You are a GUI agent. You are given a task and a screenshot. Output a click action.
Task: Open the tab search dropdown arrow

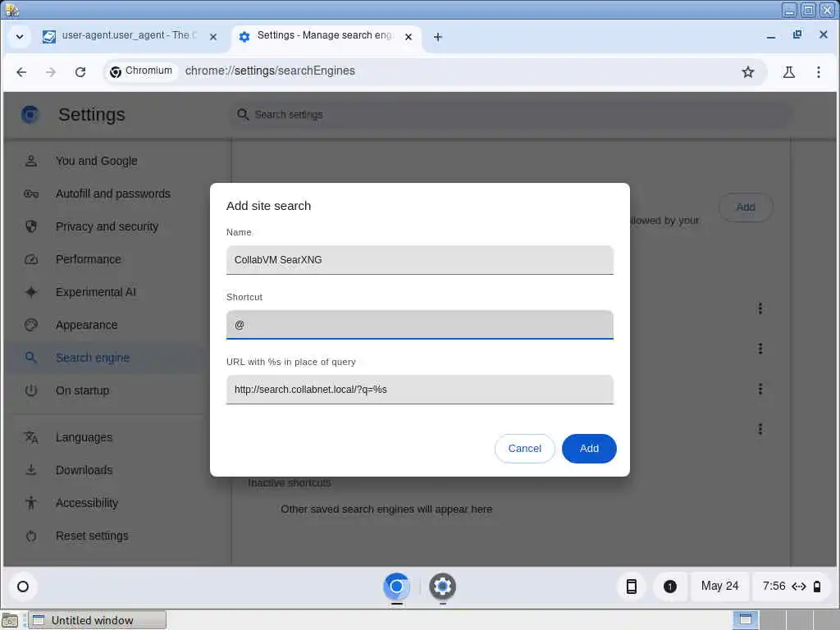point(20,37)
